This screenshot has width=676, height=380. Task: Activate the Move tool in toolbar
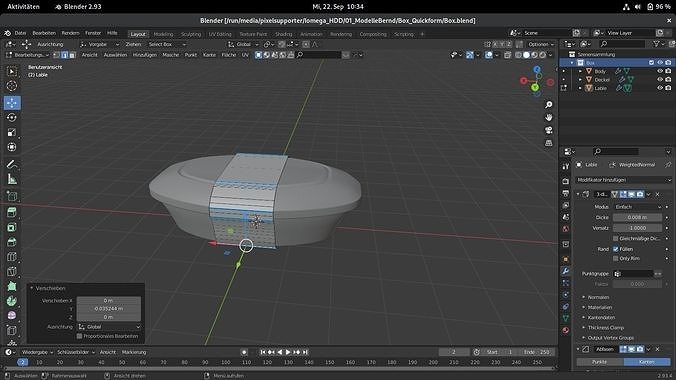pos(12,103)
